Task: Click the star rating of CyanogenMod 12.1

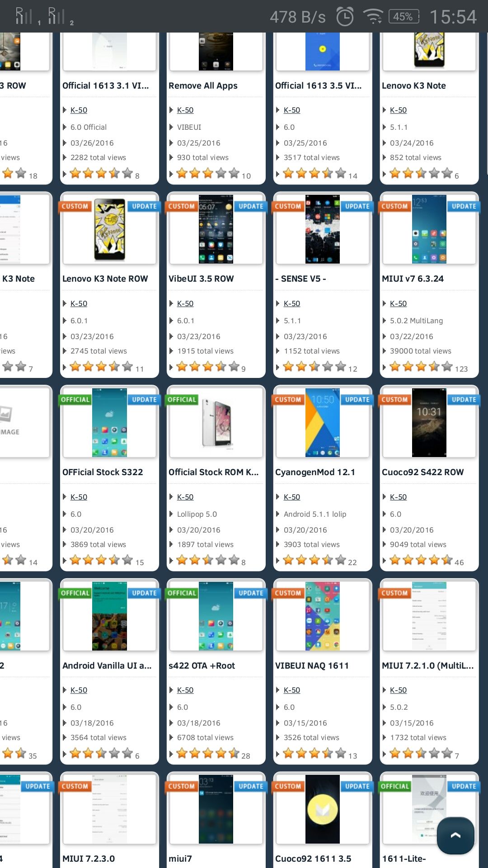Action: tap(314, 561)
